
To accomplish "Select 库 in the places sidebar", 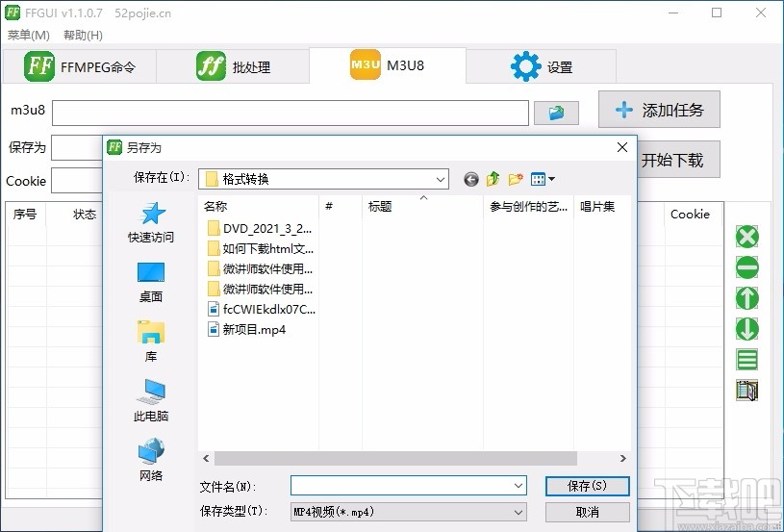I will (151, 342).
